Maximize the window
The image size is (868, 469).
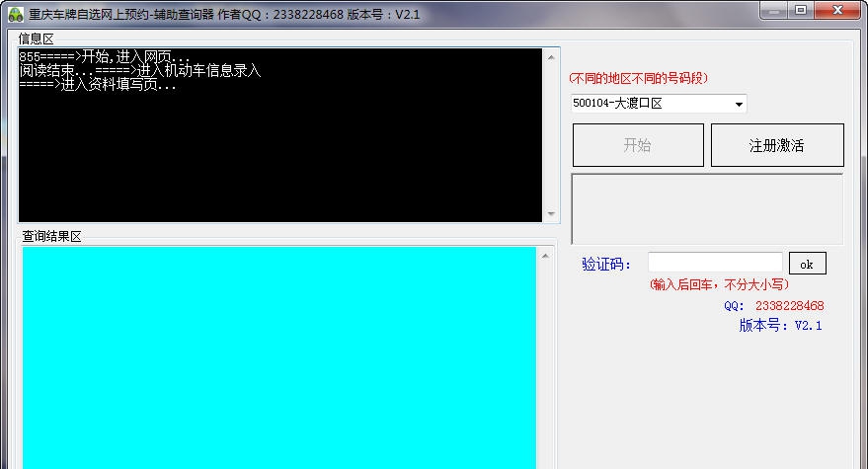click(x=801, y=11)
